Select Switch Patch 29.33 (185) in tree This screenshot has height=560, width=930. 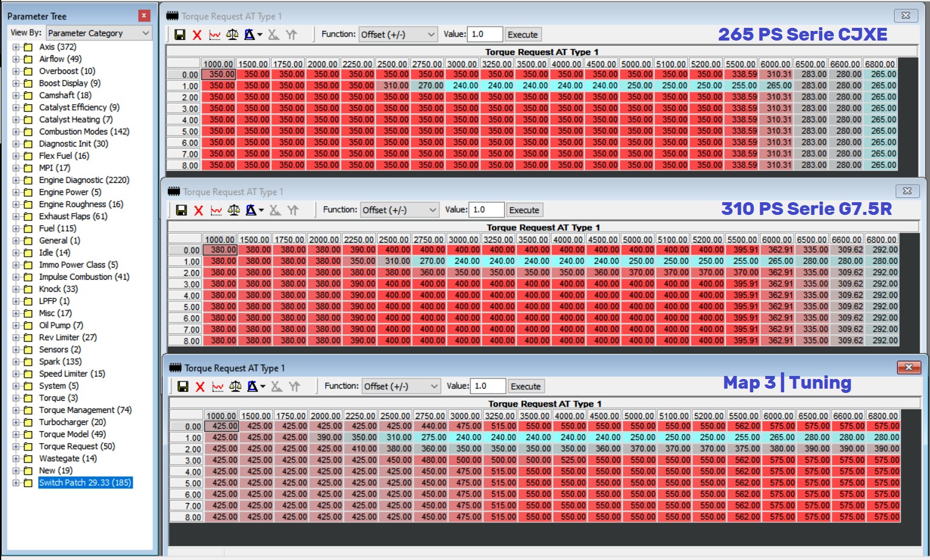coord(85,483)
